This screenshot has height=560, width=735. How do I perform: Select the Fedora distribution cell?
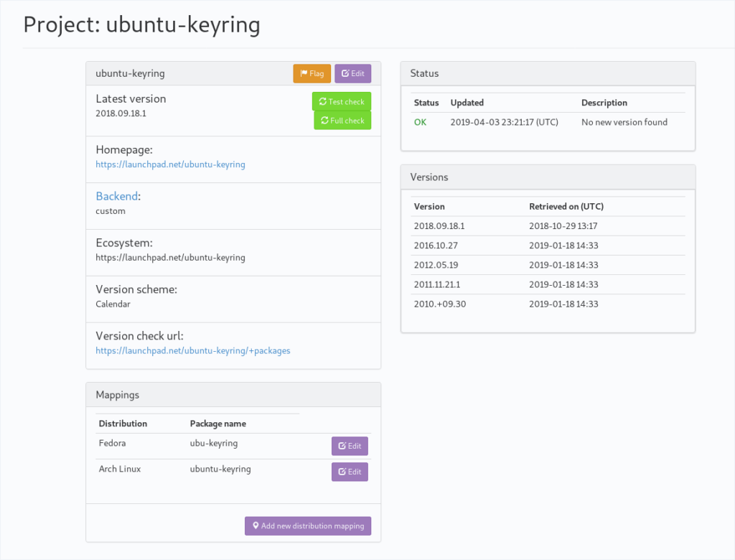click(x=112, y=443)
